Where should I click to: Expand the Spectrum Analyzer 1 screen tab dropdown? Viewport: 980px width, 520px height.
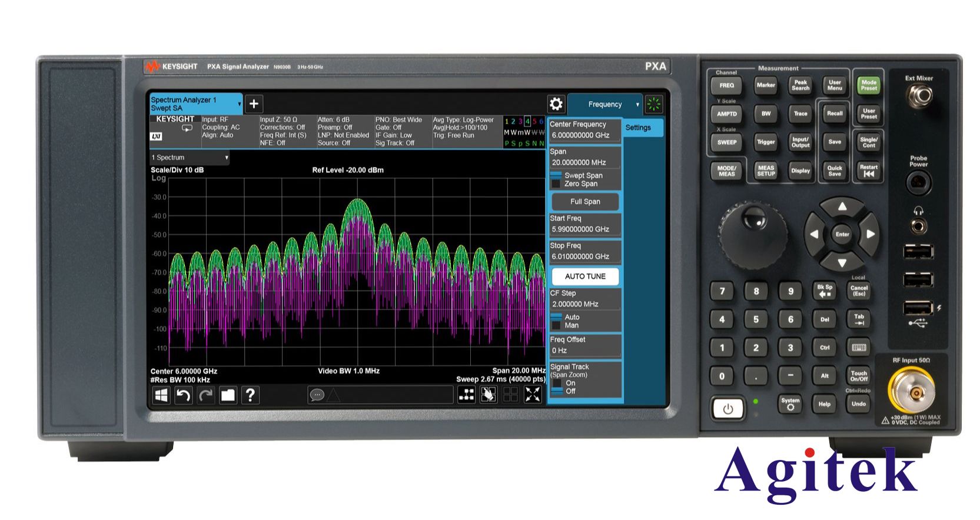click(239, 104)
